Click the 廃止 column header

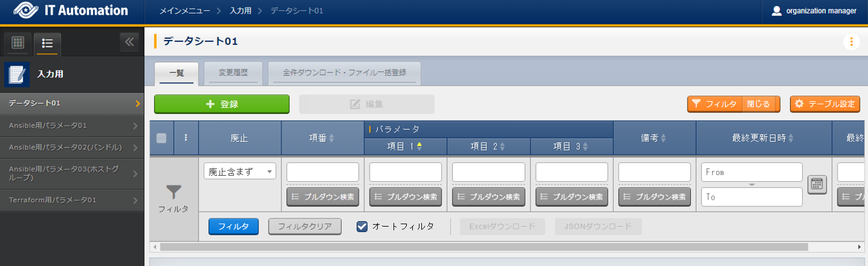click(239, 138)
